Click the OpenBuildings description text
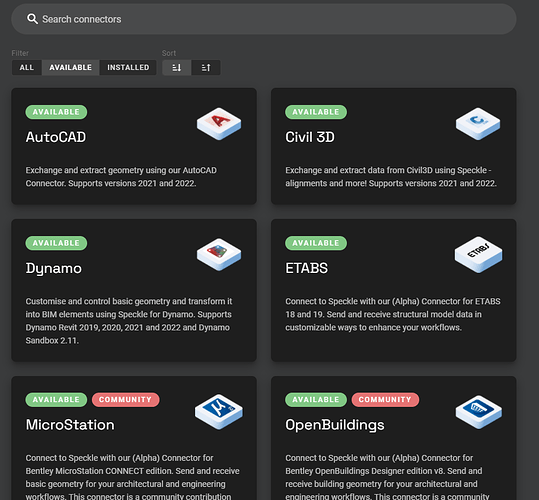The width and height of the screenshot is (539, 500). point(387,476)
